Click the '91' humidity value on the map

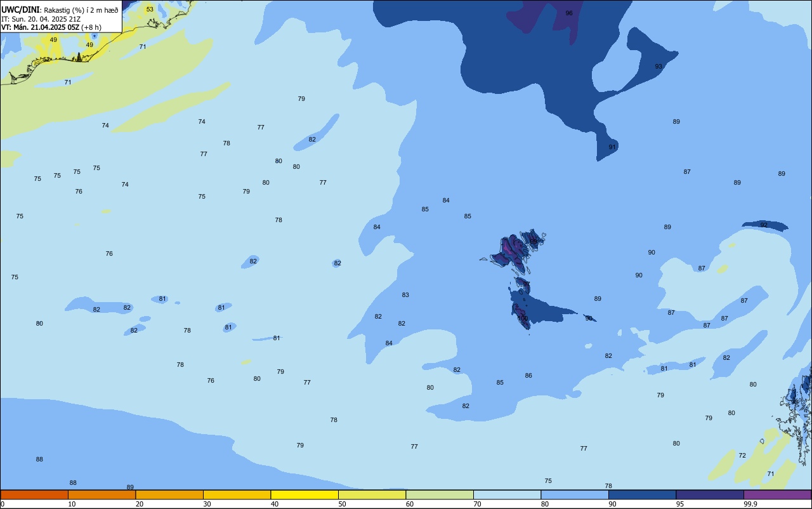coord(612,147)
